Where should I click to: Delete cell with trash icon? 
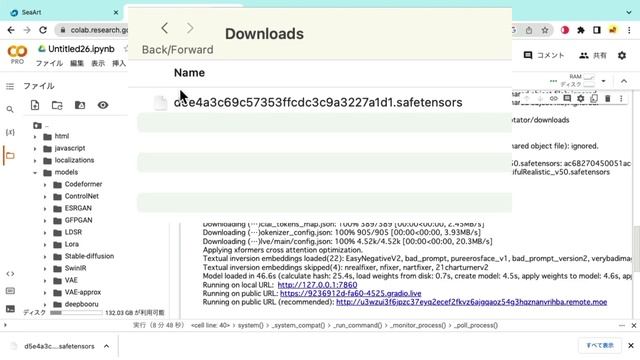pos(607,99)
